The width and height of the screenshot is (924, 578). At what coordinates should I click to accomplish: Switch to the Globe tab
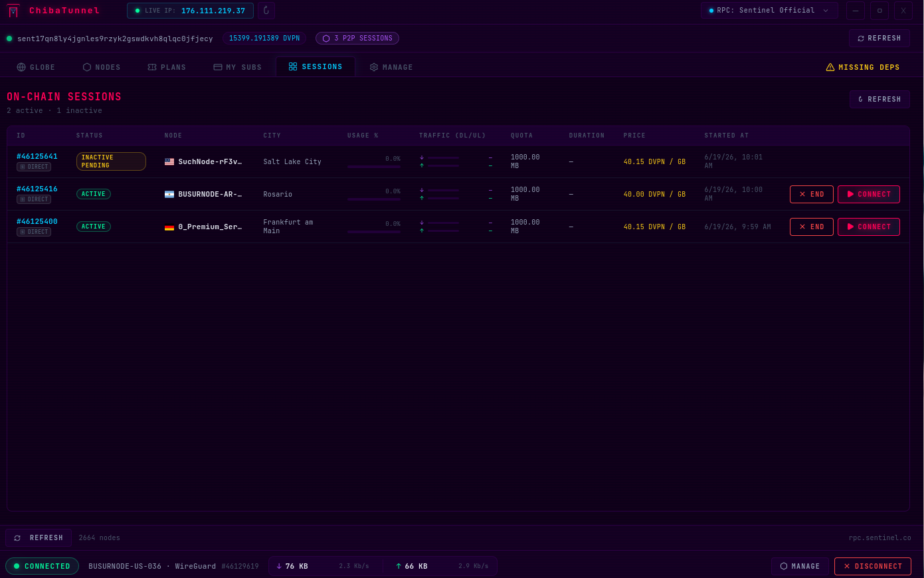[36, 67]
